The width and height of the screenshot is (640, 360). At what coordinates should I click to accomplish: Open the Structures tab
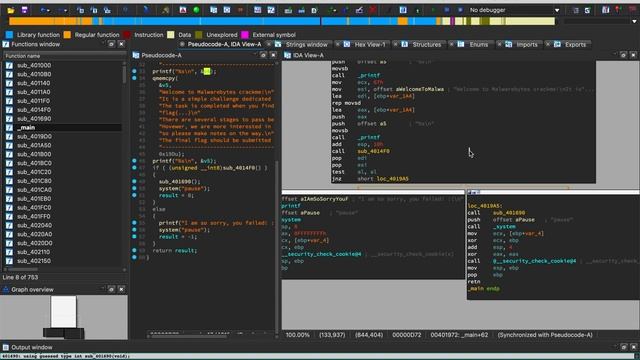[427, 44]
